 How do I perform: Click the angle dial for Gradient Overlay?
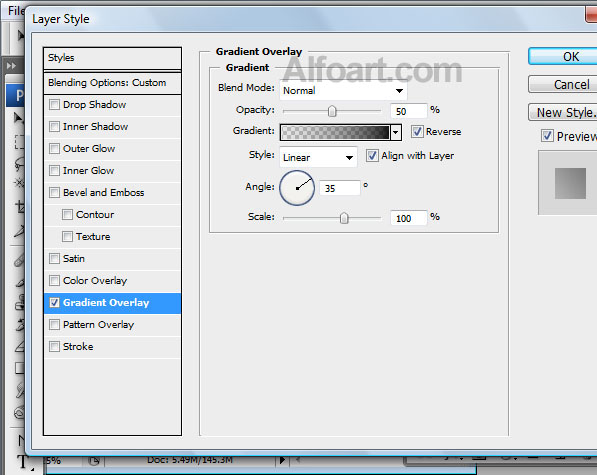pyautogui.click(x=297, y=188)
